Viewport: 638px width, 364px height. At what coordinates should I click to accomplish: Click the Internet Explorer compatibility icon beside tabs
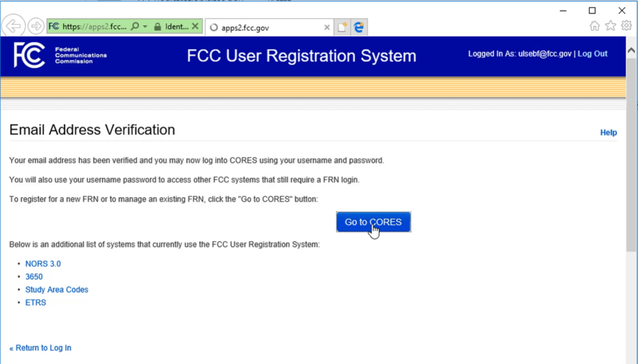359,27
